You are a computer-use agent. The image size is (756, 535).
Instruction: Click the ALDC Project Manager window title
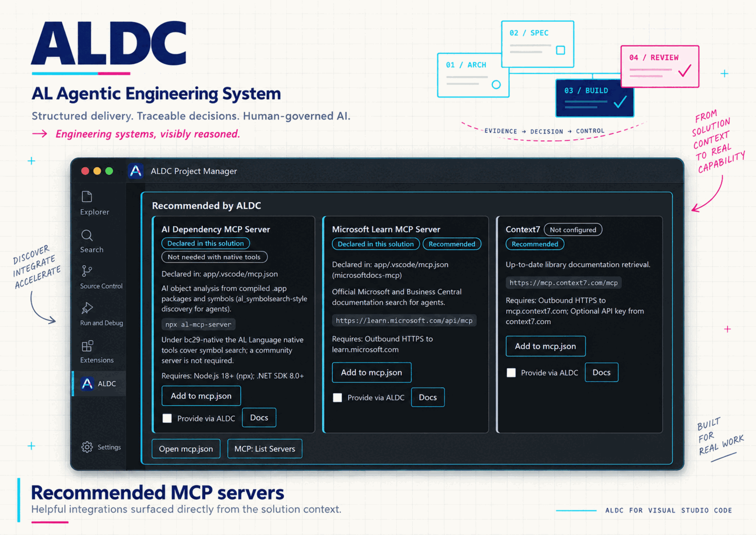click(194, 171)
